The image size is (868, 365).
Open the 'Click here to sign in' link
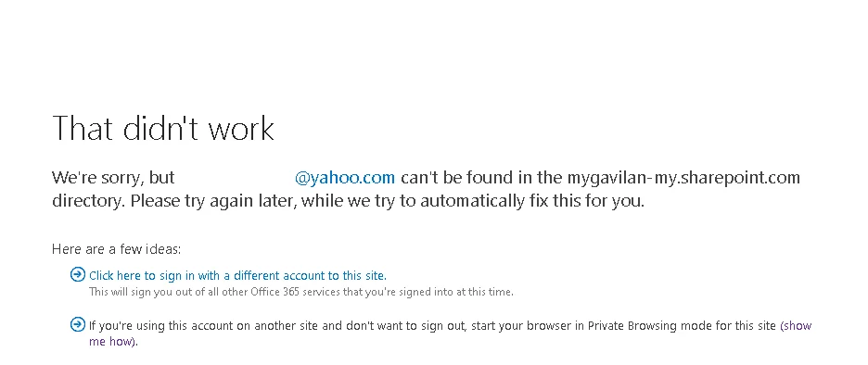tap(237, 275)
